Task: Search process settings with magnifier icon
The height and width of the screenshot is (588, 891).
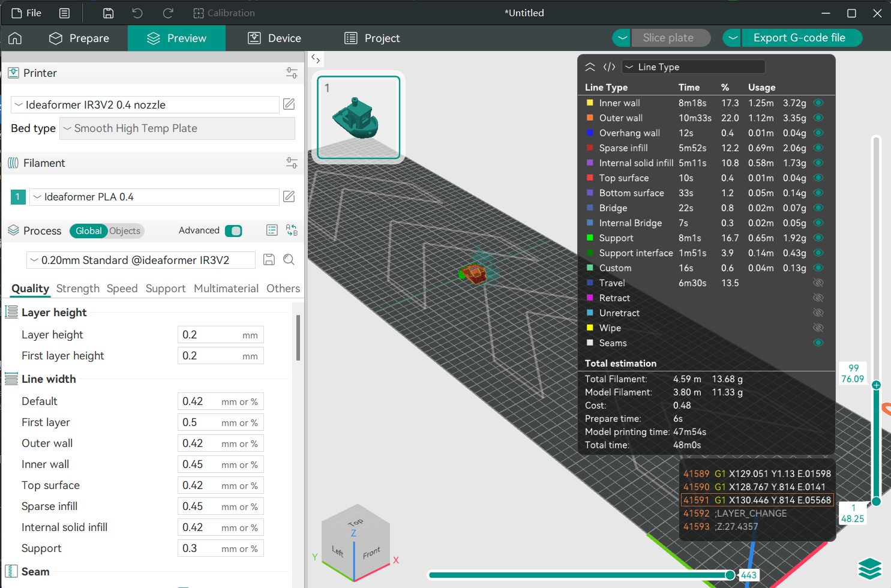Action: pyautogui.click(x=289, y=260)
